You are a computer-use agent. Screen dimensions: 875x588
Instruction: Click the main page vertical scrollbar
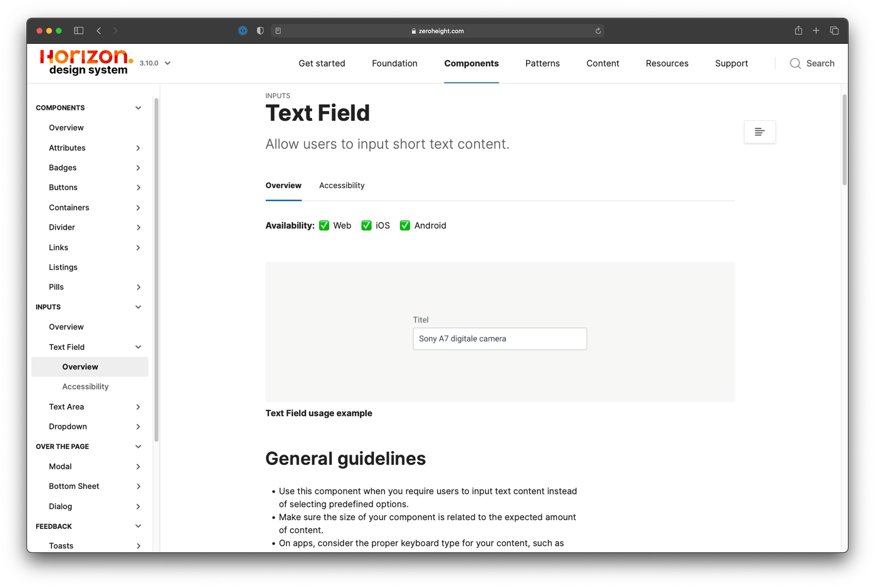click(x=844, y=139)
